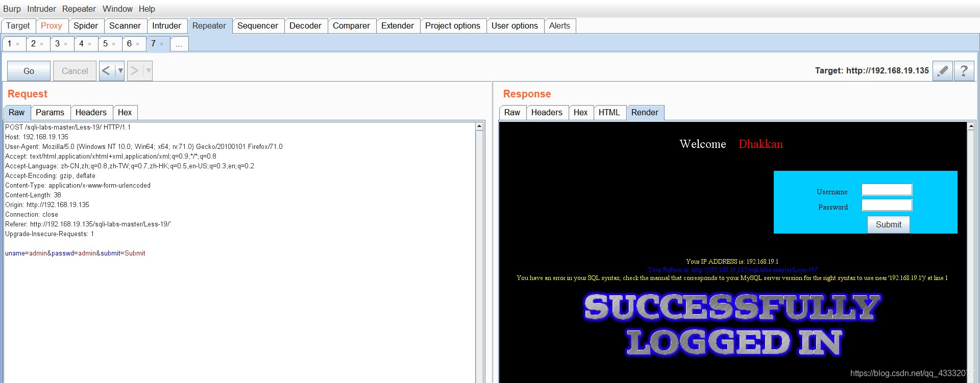Close repeater tab 4 with its x

90,44
